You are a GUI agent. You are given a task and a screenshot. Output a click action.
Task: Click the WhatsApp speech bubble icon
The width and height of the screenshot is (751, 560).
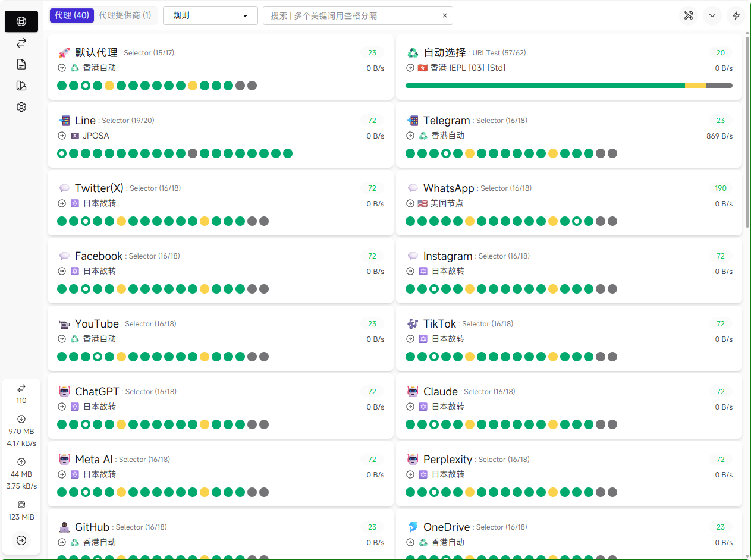(413, 188)
